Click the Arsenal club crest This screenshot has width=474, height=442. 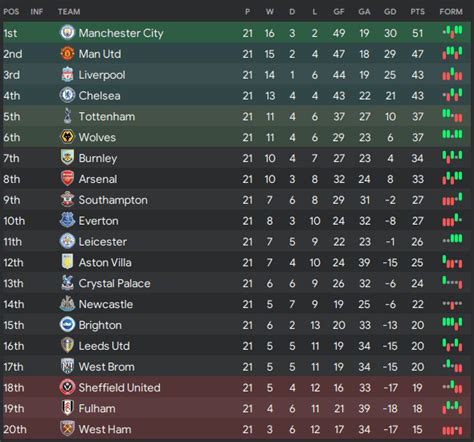click(68, 179)
